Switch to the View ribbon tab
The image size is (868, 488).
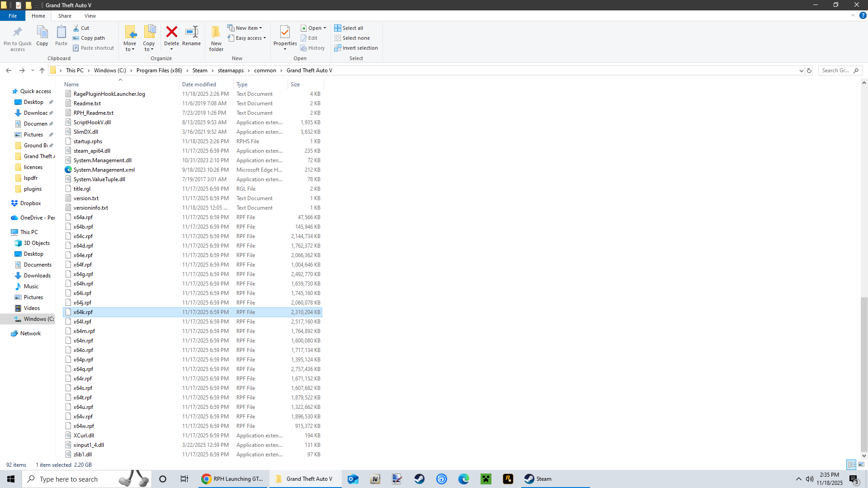coord(90,16)
